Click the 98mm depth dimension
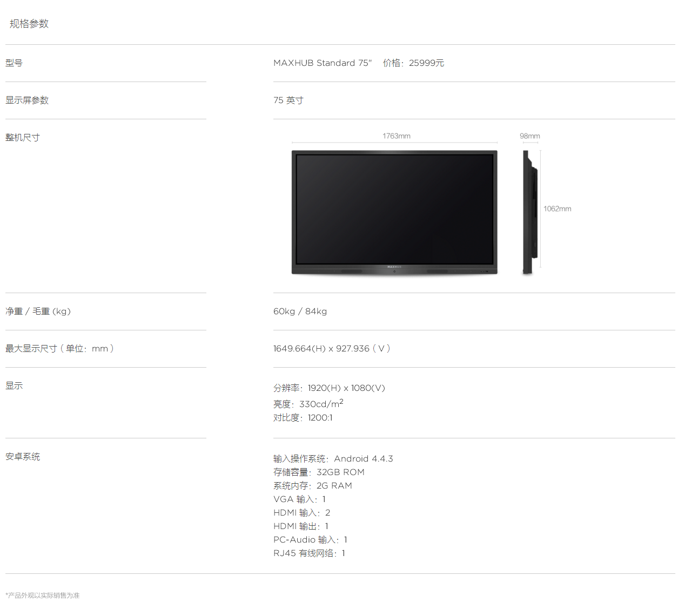678x616 pixels. click(530, 136)
